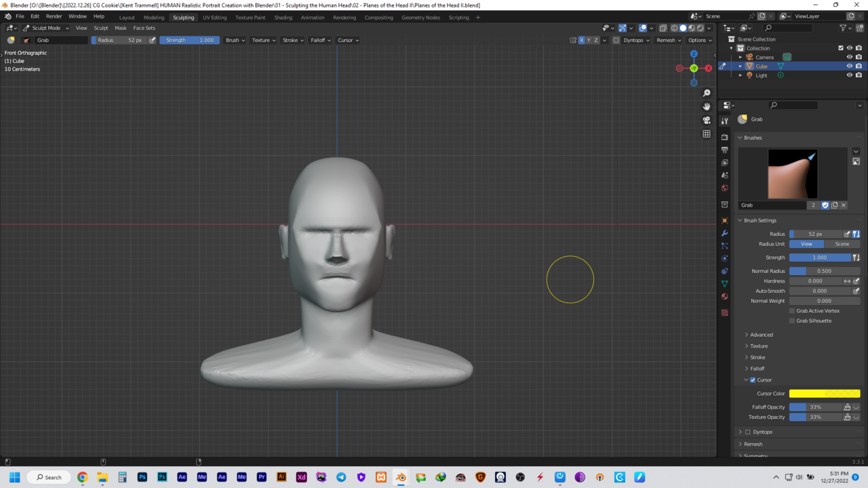Open the Falloff dropdown in header
This screenshot has height=488, width=868.
[x=321, y=40]
